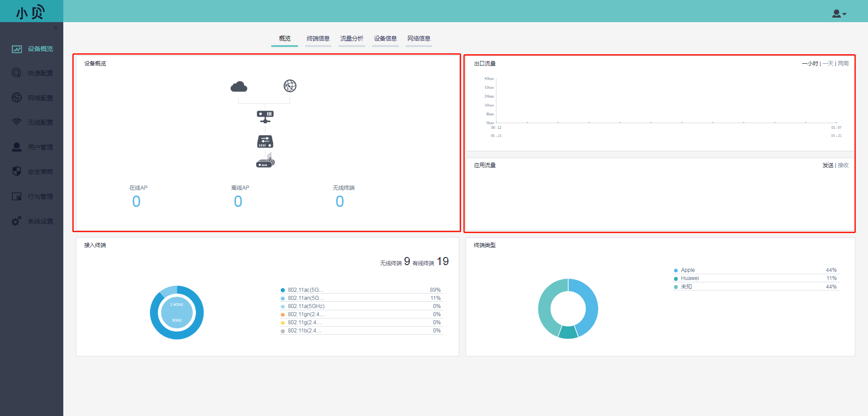Click the 快速配置 sidebar icon
This screenshot has height=416, width=868.
[17, 73]
